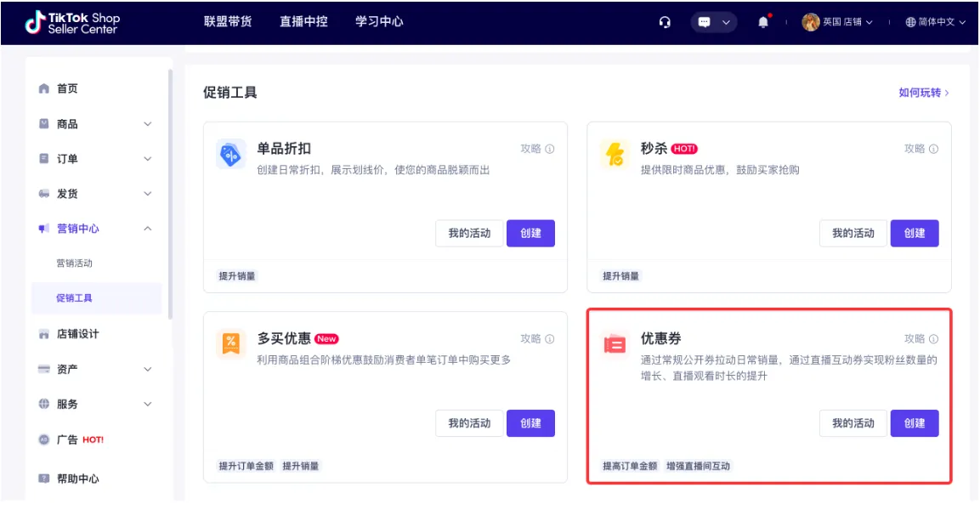The image size is (980, 521).
Task: Click the TikTok Shop Seller Center logo
Action: pyautogui.click(x=72, y=23)
